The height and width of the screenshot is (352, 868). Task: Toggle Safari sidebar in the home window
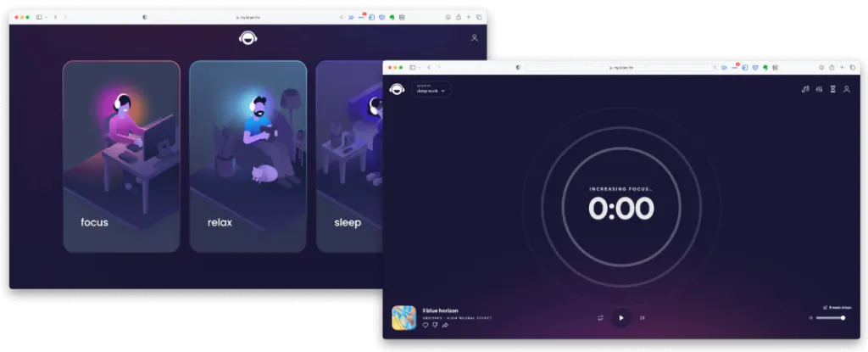[x=39, y=17]
